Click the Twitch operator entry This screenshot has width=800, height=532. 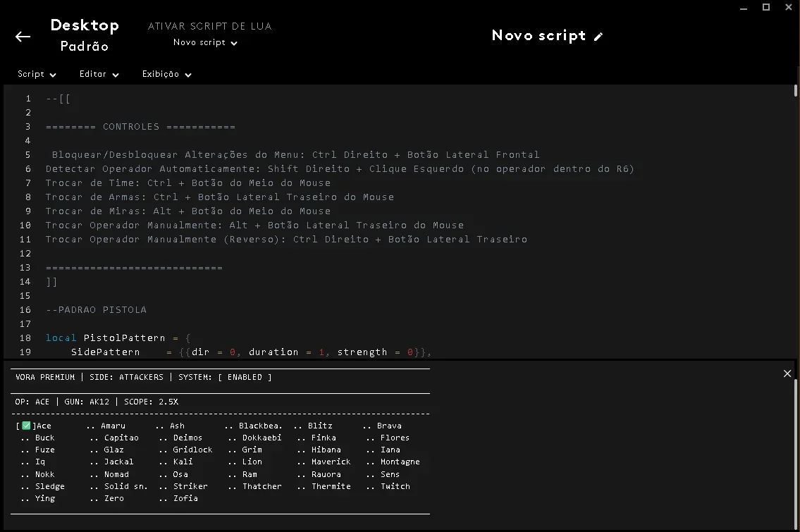[x=395, y=486]
